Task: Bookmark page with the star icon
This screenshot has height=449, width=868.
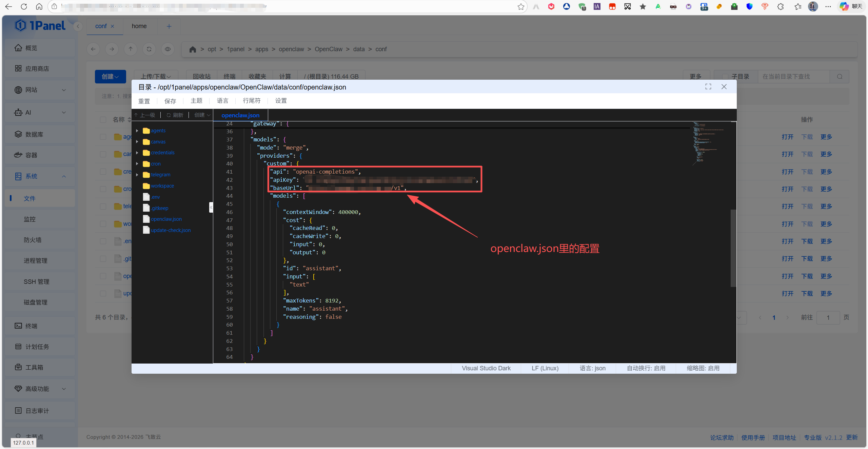Action: coord(521,7)
